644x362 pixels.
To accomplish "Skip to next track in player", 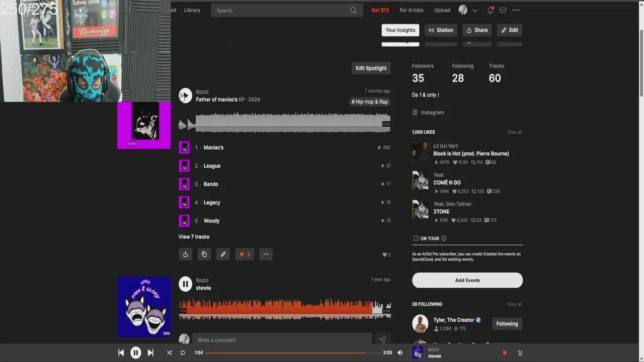I will pyautogui.click(x=150, y=353).
